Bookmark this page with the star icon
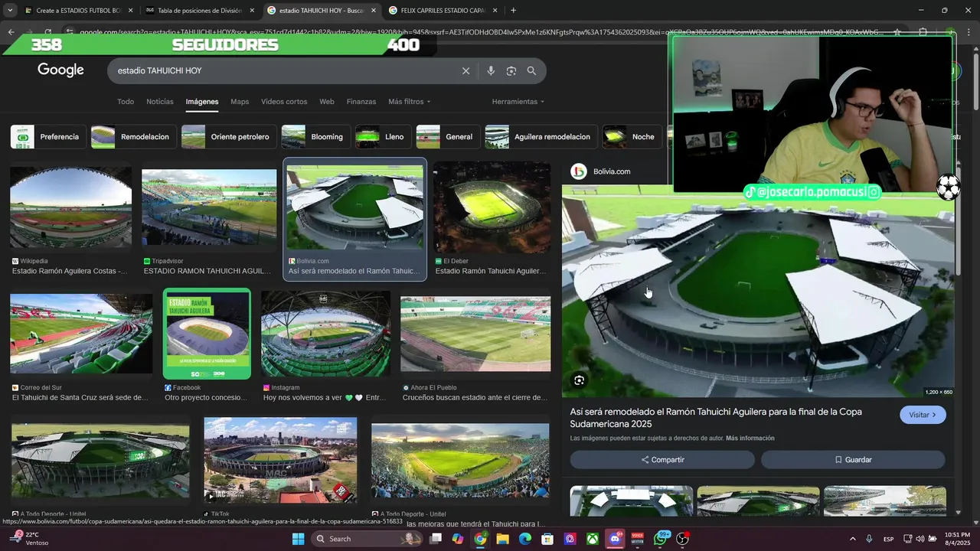This screenshot has width=980, height=551. coord(897,32)
